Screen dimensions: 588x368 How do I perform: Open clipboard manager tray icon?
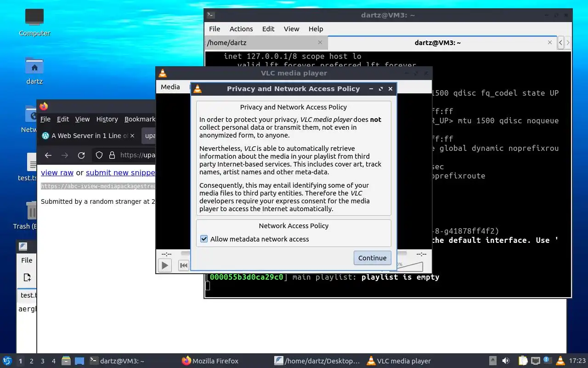(523, 361)
